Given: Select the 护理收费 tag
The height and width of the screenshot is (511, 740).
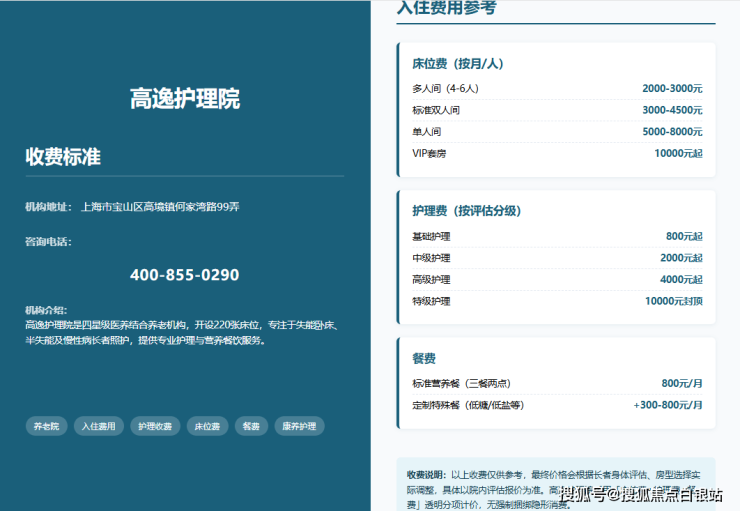Looking at the screenshot, I should [x=155, y=426].
